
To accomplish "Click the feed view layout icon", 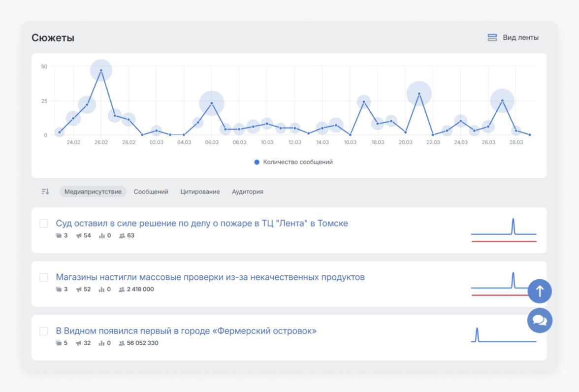I will [x=492, y=37].
